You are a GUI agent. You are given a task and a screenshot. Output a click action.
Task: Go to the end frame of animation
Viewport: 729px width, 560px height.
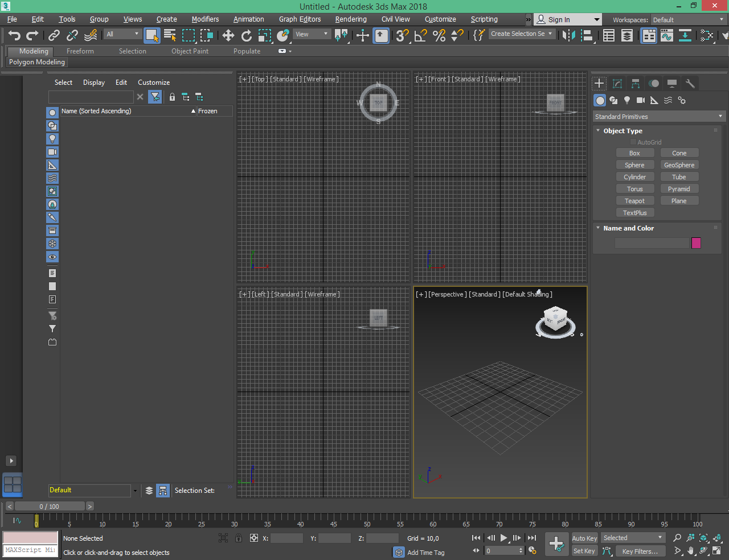[531, 538]
